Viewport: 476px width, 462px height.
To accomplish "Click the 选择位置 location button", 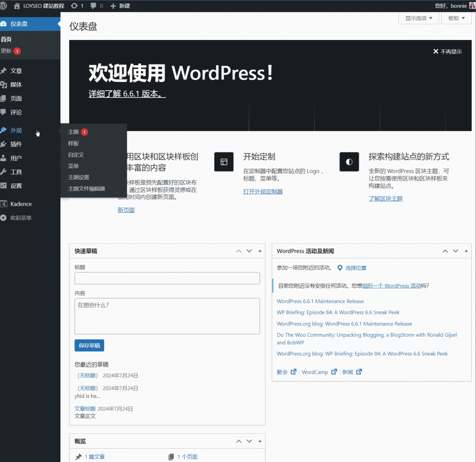I will pos(352,268).
